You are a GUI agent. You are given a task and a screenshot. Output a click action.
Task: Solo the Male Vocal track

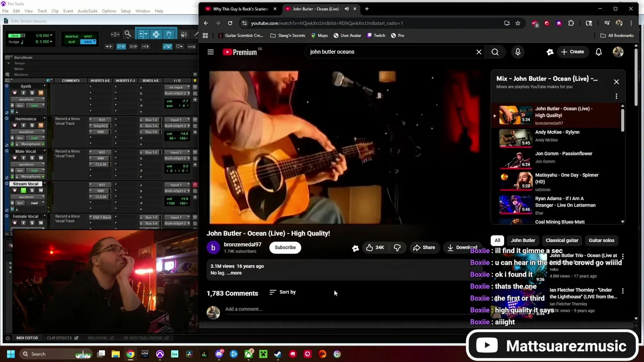pyautogui.click(x=32, y=158)
